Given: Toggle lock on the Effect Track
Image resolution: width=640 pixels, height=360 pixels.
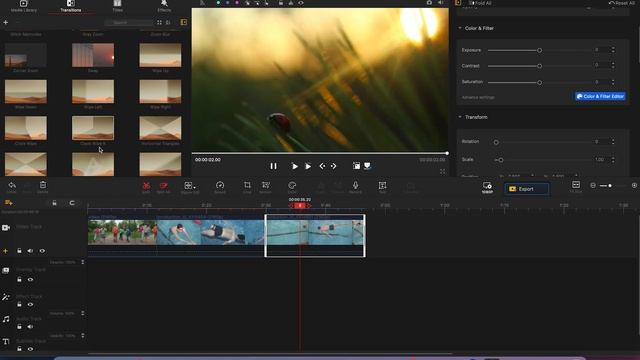Looking at the screenshot, I should 19,304.
